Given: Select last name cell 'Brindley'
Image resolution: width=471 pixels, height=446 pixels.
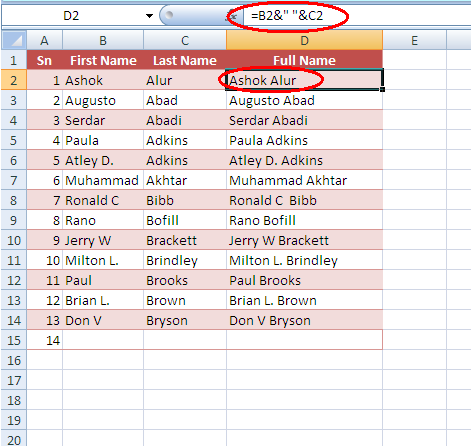Looking at the screenshot, I should (185, 260).
